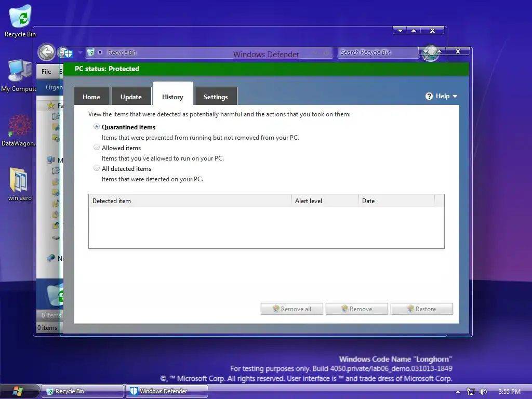
Task: Minimize the background window with down arrow
Action: pos(401,31)
